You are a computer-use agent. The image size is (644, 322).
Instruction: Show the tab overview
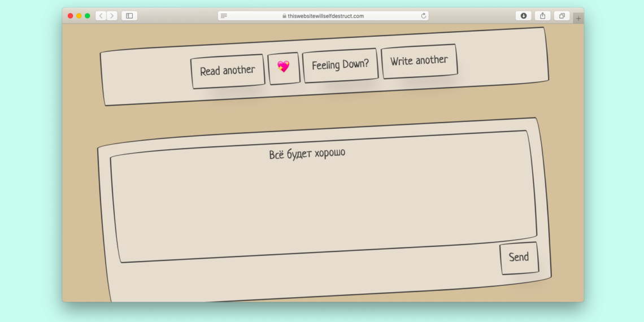(x=562, y=16)
